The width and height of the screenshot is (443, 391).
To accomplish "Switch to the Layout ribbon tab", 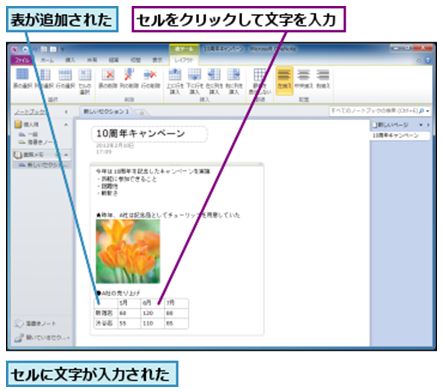I will tap(184, 60).
